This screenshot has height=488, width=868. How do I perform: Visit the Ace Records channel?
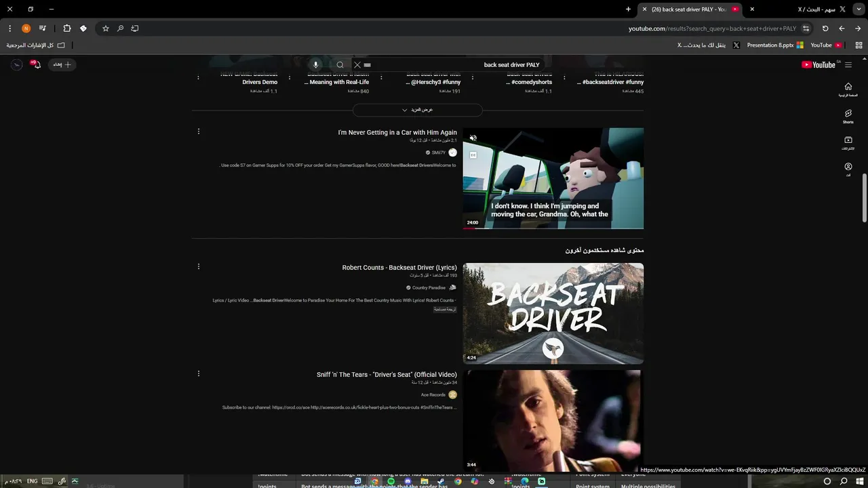[x=433, y=394]
